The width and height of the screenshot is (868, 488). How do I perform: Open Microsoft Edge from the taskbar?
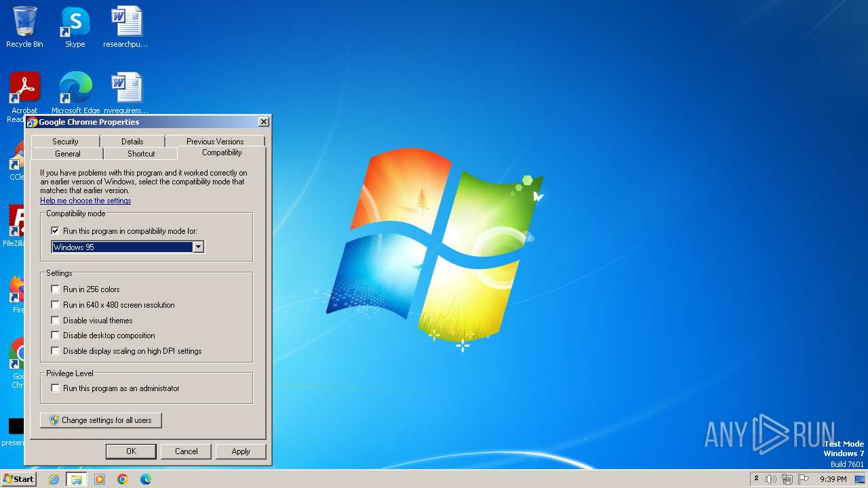click(146, 479)
